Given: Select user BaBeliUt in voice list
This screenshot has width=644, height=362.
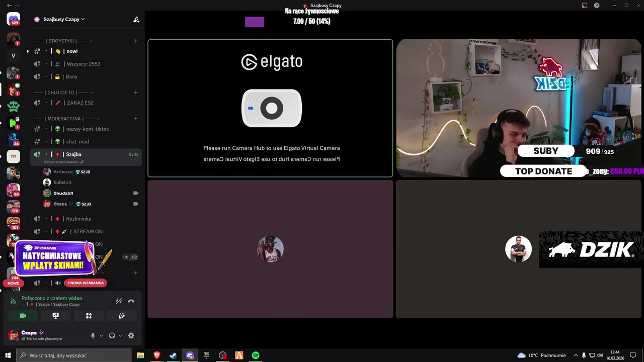Looking at the screenshot, I should tap(91, 183).
